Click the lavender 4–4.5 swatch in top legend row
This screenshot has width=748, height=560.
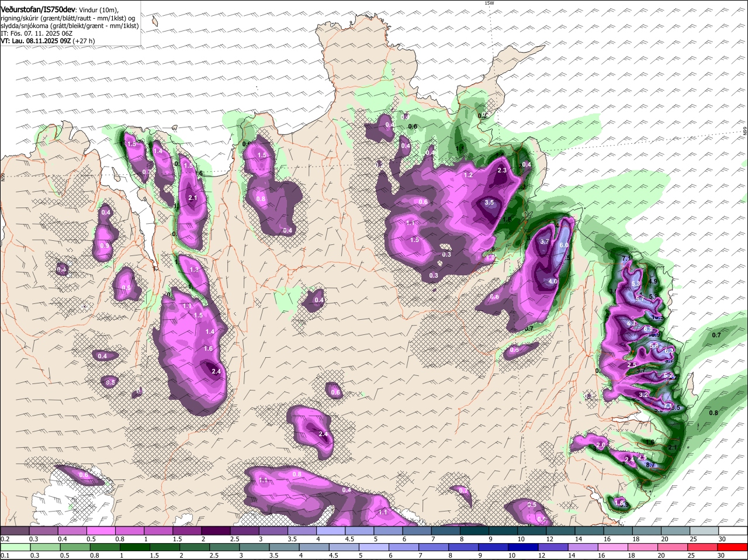coord(332,530)
